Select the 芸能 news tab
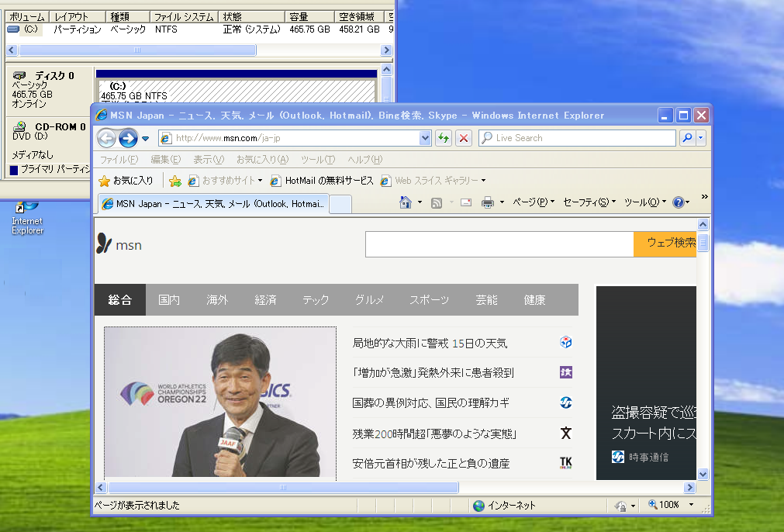784x532 pixels. 486,299
